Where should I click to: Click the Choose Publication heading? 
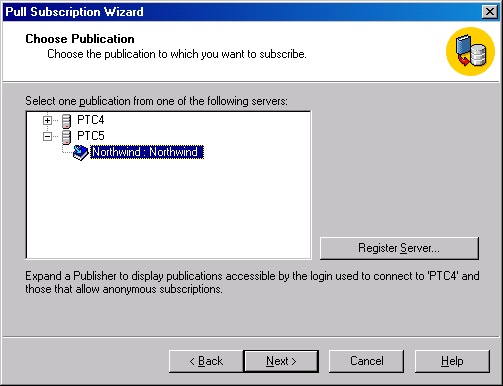coord(80,39)
